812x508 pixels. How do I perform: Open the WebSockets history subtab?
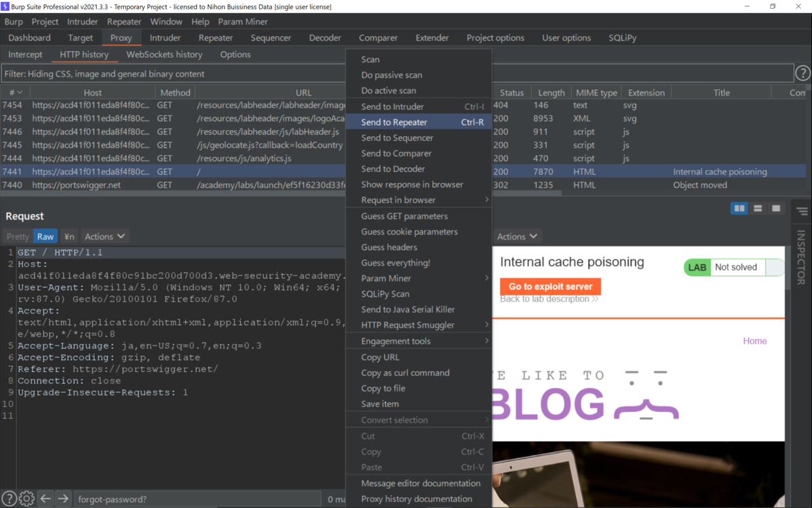164,54
